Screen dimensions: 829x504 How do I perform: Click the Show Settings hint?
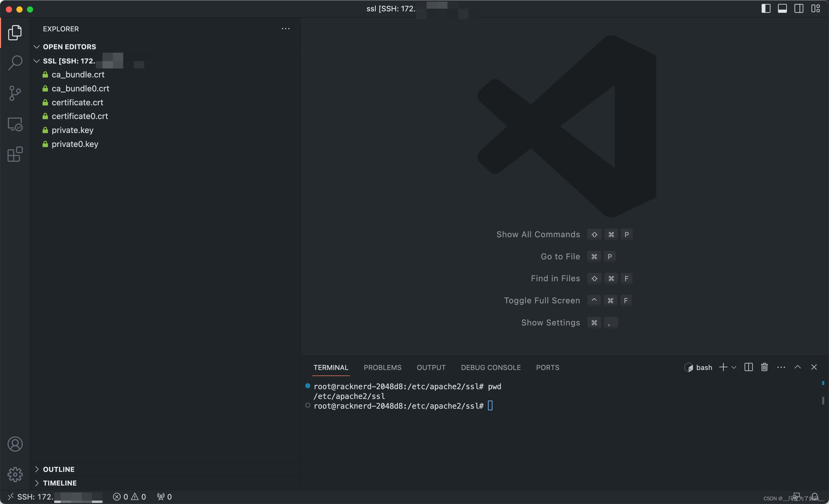click(x=550, y=323)
